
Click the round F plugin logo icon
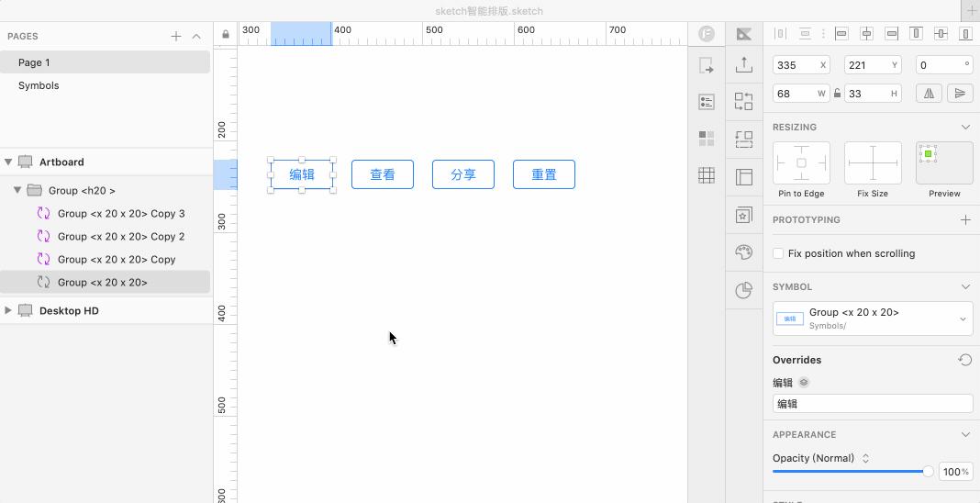[707, 34]
